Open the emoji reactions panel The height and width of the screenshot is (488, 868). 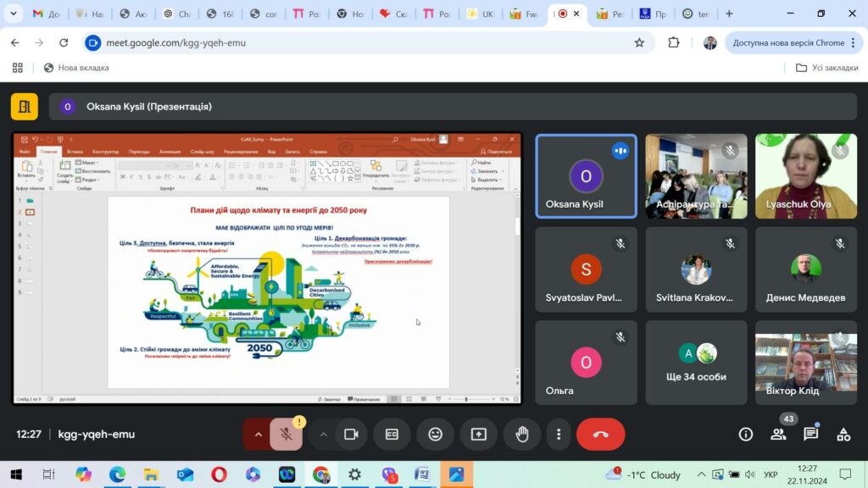click(435, 435)
